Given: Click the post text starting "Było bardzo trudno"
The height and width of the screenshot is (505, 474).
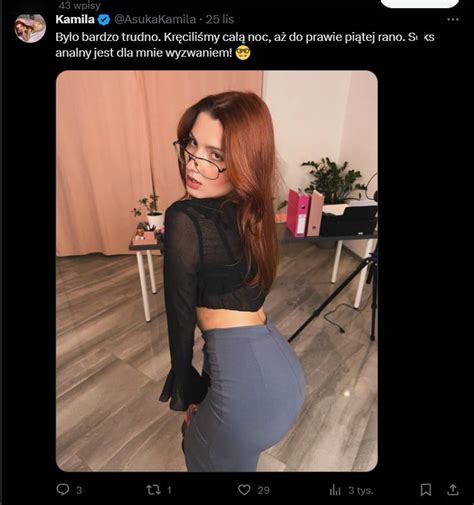Looking at the screenshot, I should (x=245, y=45).
